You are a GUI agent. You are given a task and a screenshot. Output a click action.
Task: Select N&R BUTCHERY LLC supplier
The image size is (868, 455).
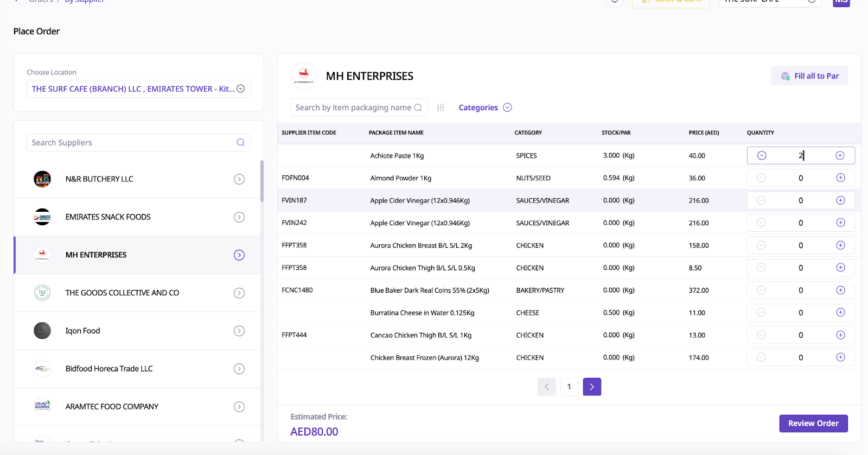pos(137,179)
